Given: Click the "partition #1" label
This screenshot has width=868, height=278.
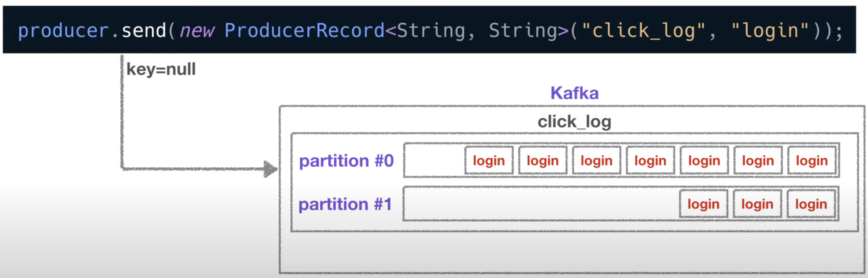Looking at the screenshot, I should click(x=345, y=204).
